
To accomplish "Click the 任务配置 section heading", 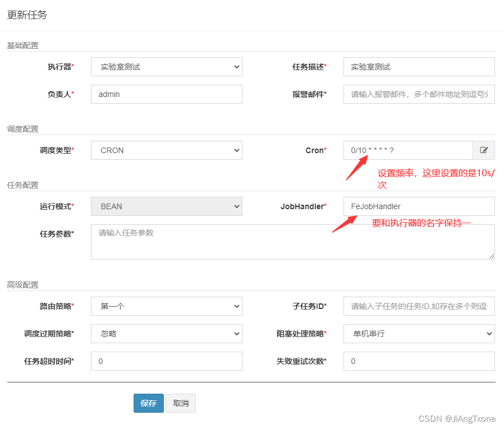I will (x=23, y=185).
